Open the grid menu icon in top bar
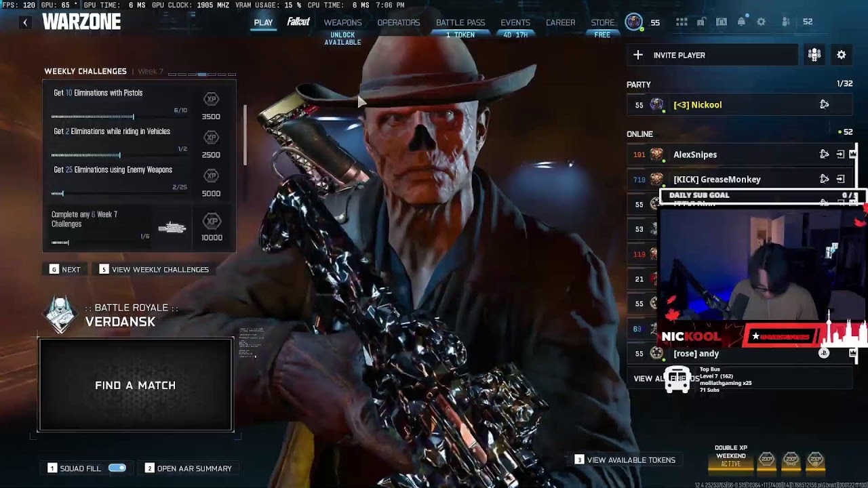The image size is (868, 488). tap(682, 22)
